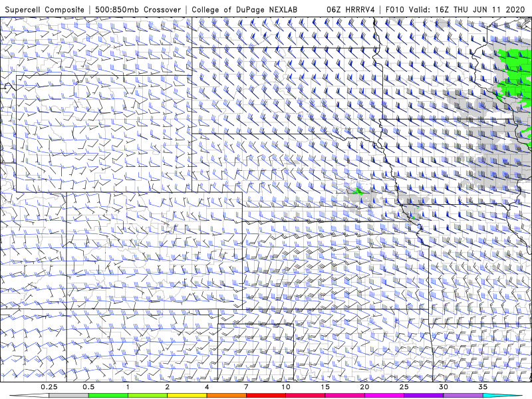Screen dimensions: 532x399
Task: Click the hot pink 15–20 colorbar segment
Action: 344,396
